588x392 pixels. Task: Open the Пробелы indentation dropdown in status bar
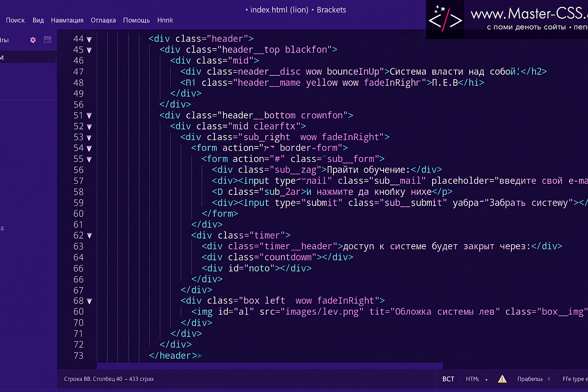(x=534, y=379)
